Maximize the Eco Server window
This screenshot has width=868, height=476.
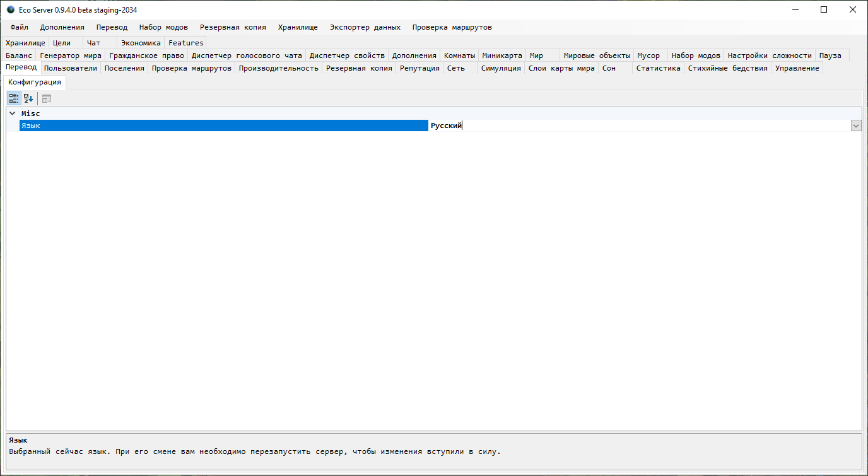click(x=824, y=9)
